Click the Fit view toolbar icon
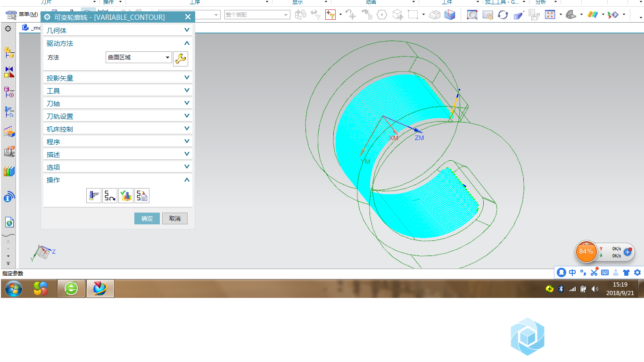Image resolution: width=644 pixels, height=362 pixels. pos(550,15)
